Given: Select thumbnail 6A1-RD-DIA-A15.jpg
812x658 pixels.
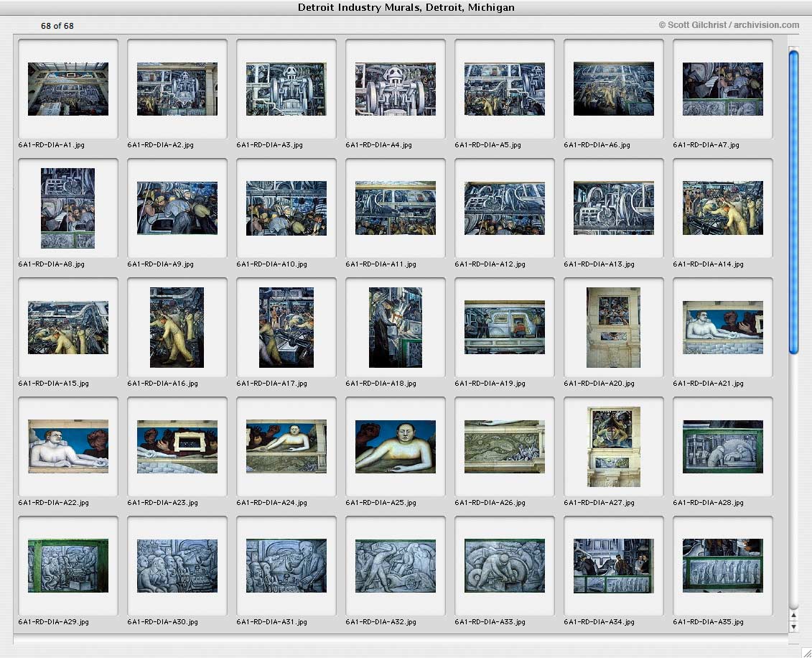Looking at the screenshot, I should 67,328.
